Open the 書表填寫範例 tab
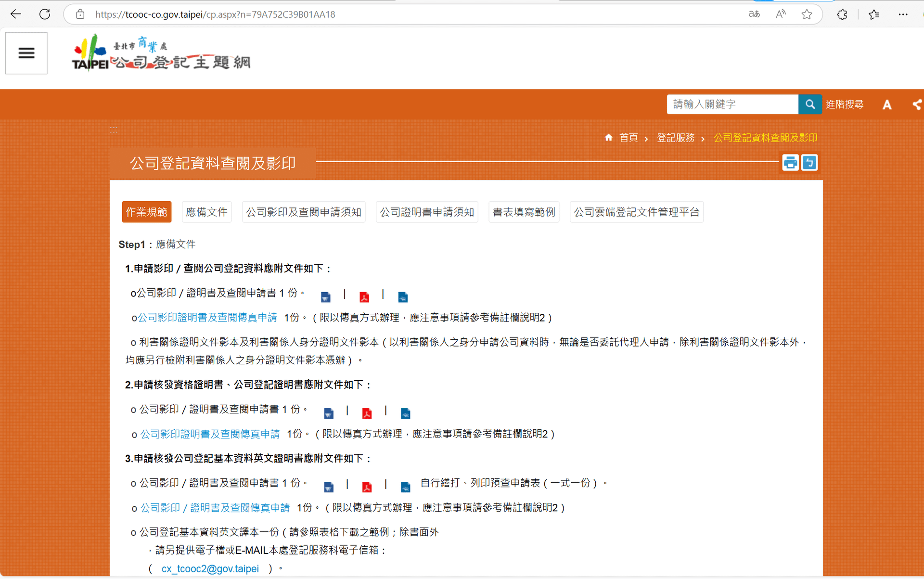The height and width of the screenshot is (579, 924). (524, 211)
